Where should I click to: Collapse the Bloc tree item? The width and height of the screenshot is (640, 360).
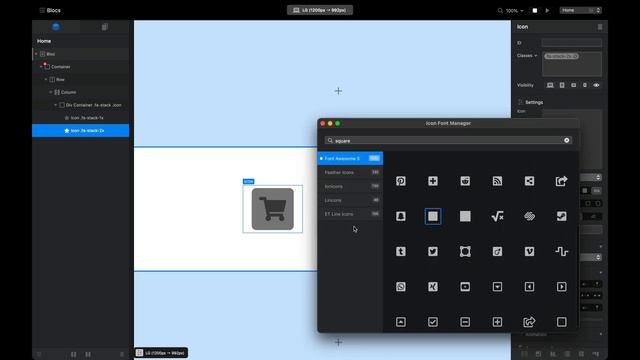(x=36, y=54)
